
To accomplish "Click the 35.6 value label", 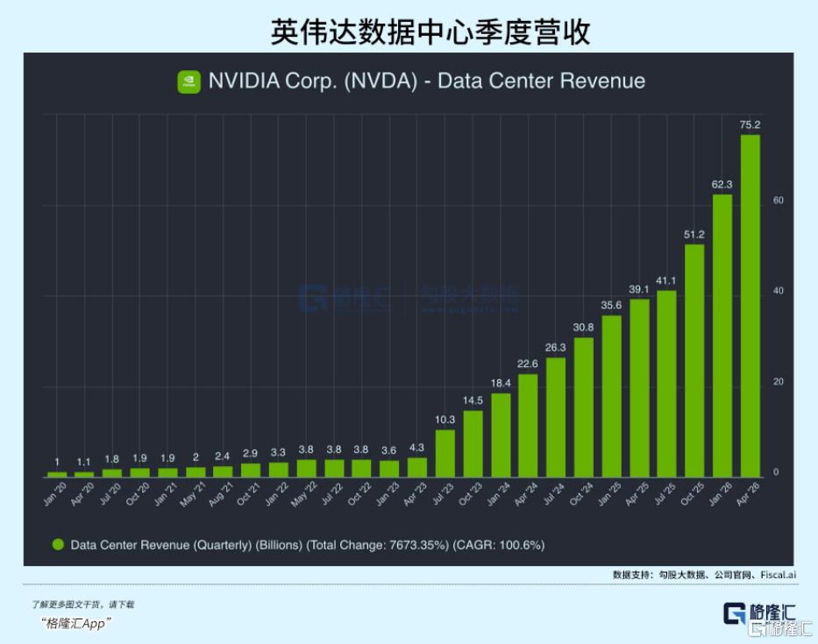I will tap(611, 305).
